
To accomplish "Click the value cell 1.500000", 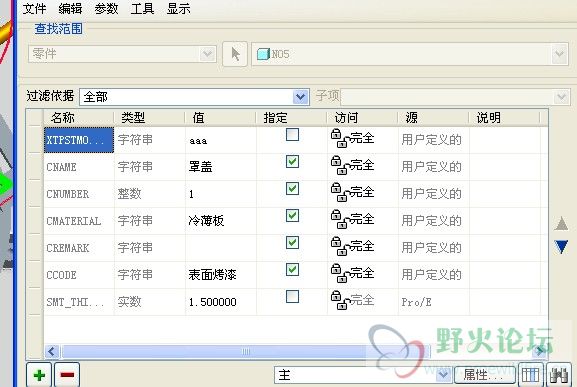I will click(x=220, y=302).
